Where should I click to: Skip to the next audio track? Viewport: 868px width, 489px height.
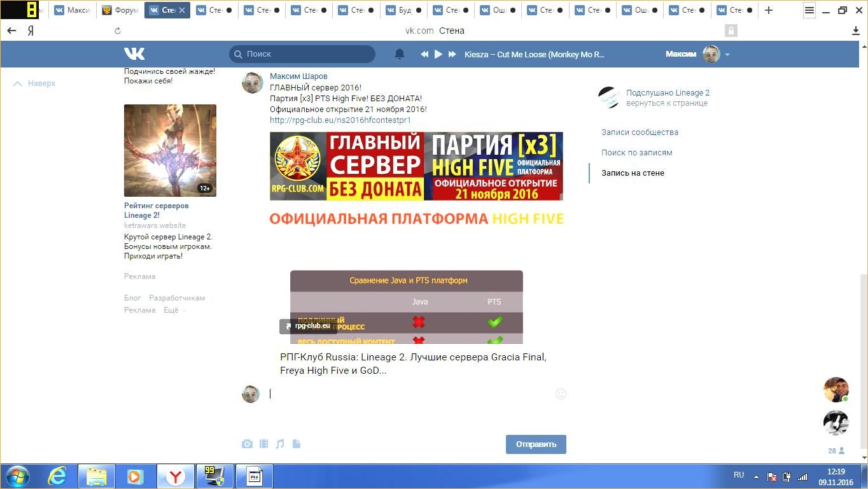coord(452,54)
